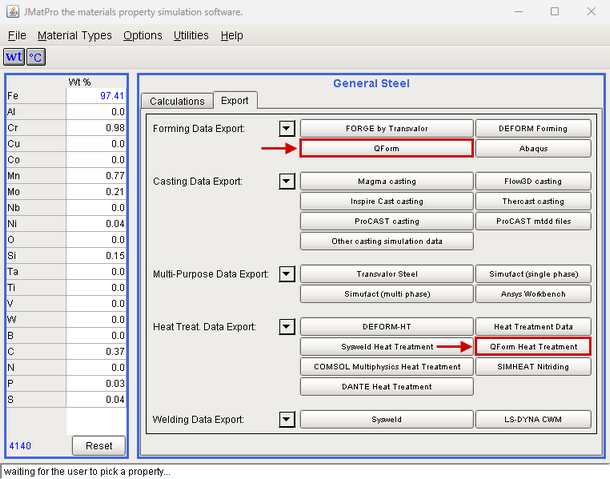
Task: Choose the Magma casting export button
Action: point(385,181)
